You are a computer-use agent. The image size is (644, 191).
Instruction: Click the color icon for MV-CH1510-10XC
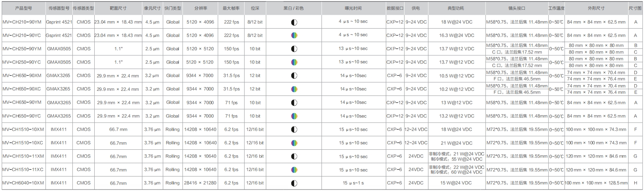tap(294, 143)
